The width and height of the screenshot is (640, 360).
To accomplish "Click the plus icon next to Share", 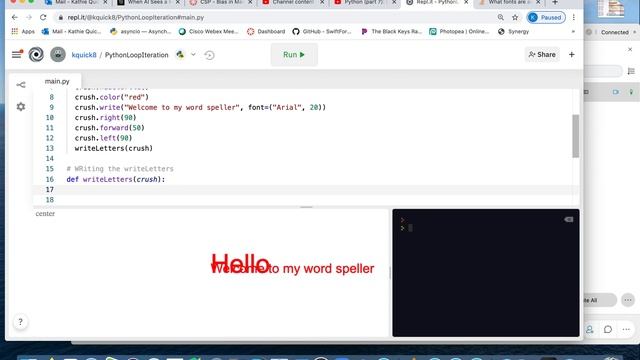I will [571, 54].
